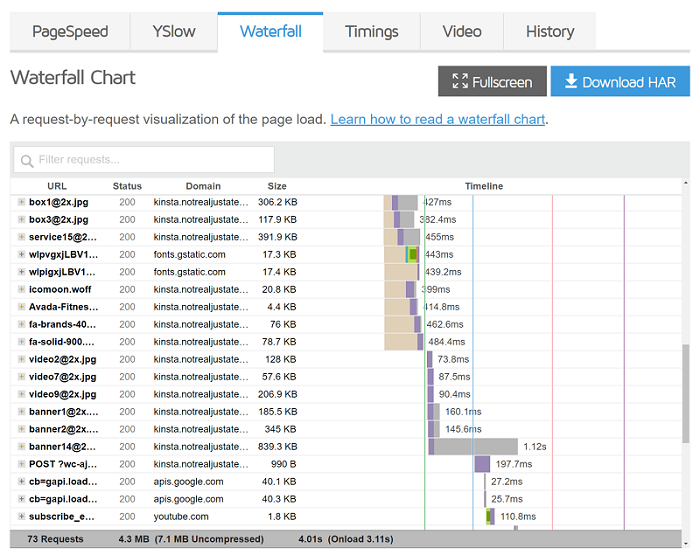
Task: Expand the banner14@2x request row
Action: click(21, 447)
